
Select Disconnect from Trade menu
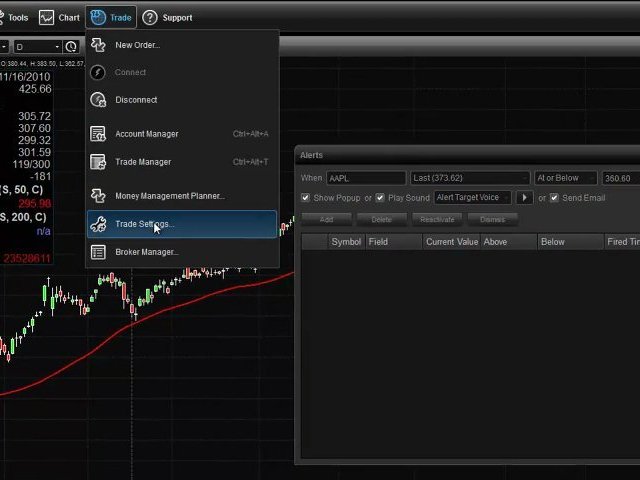click(x=182, y=100)
